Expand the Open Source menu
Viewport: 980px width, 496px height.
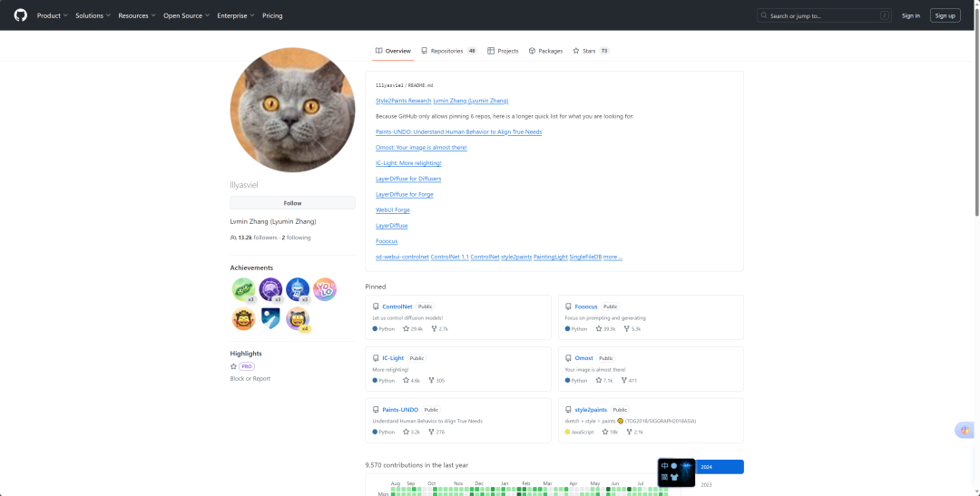click(x=187, y=15)
